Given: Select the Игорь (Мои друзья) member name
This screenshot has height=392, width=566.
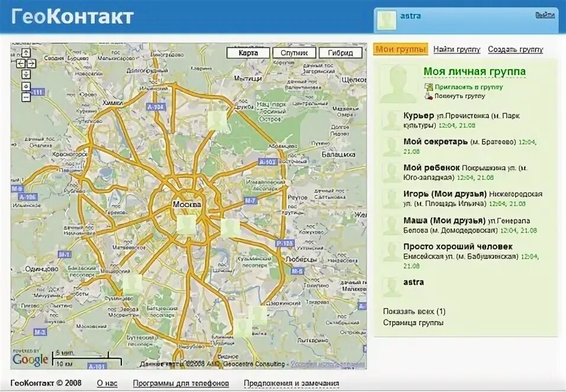Looking at the screenshot, I should click(445, 194).
